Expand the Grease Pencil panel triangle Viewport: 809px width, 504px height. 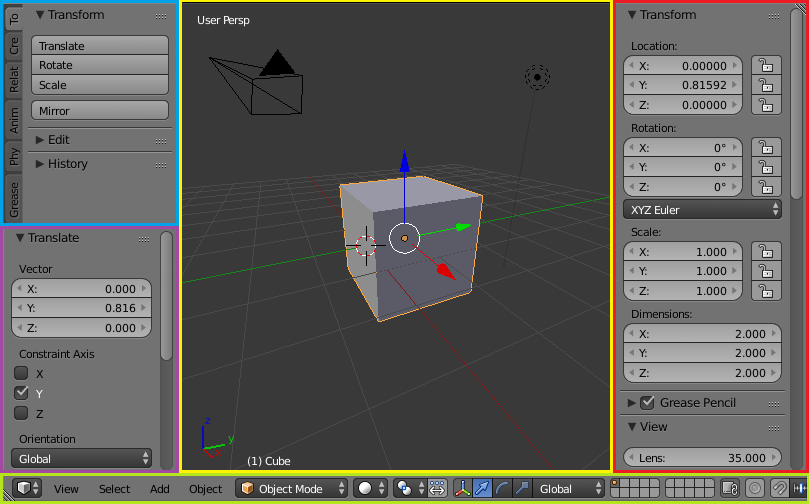[632, 403]
